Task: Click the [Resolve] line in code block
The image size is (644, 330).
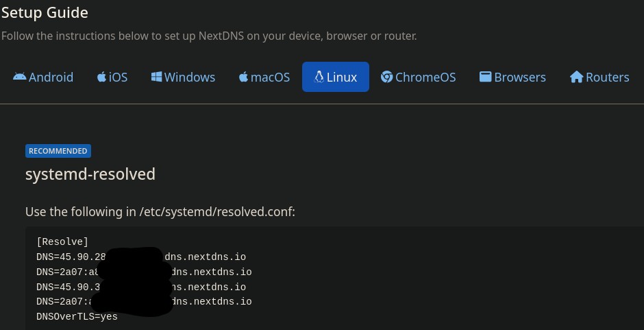Action: click(62, 241)
